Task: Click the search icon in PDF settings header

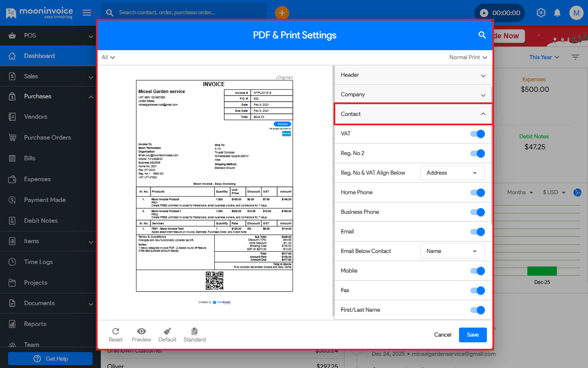Action: tap(482, 35)
